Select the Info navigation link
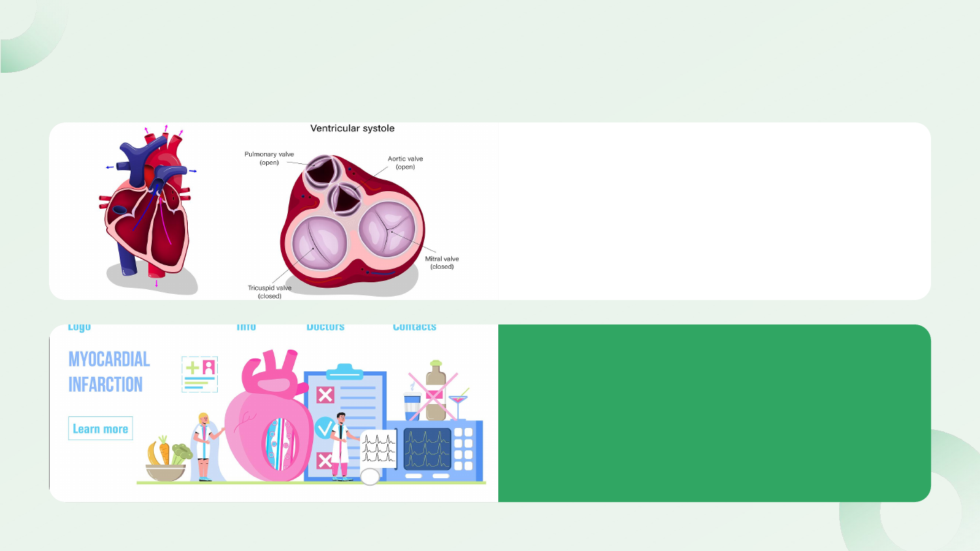980x551 pixels. tap(246, 327)
